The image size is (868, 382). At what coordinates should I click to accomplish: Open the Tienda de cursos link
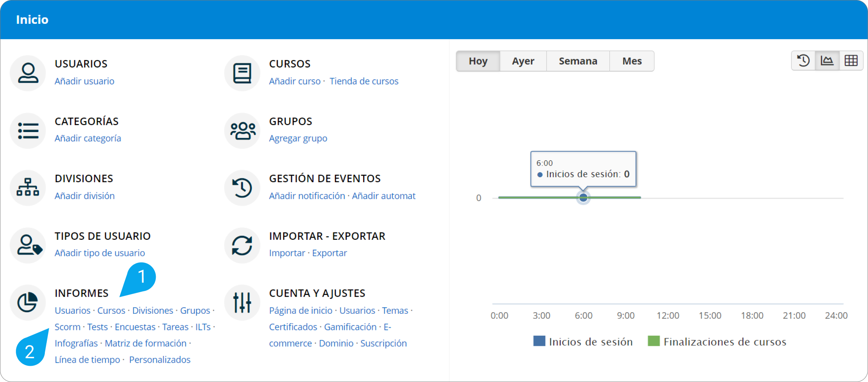click(364, 81)
